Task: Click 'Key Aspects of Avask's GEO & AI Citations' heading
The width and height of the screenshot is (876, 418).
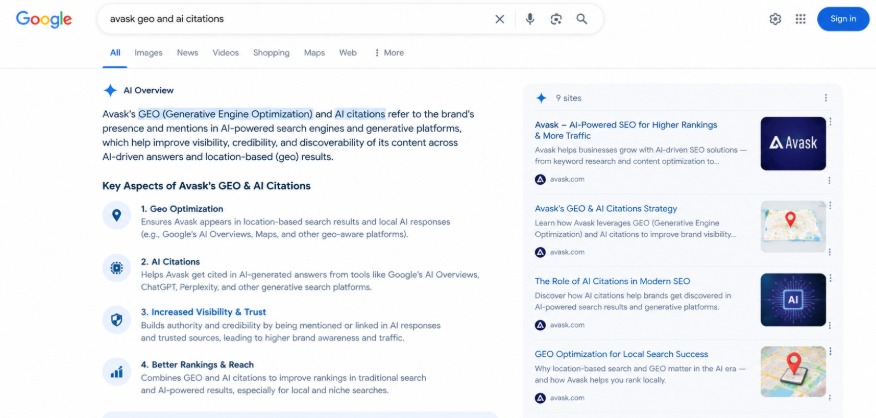Action: point(206,186)
